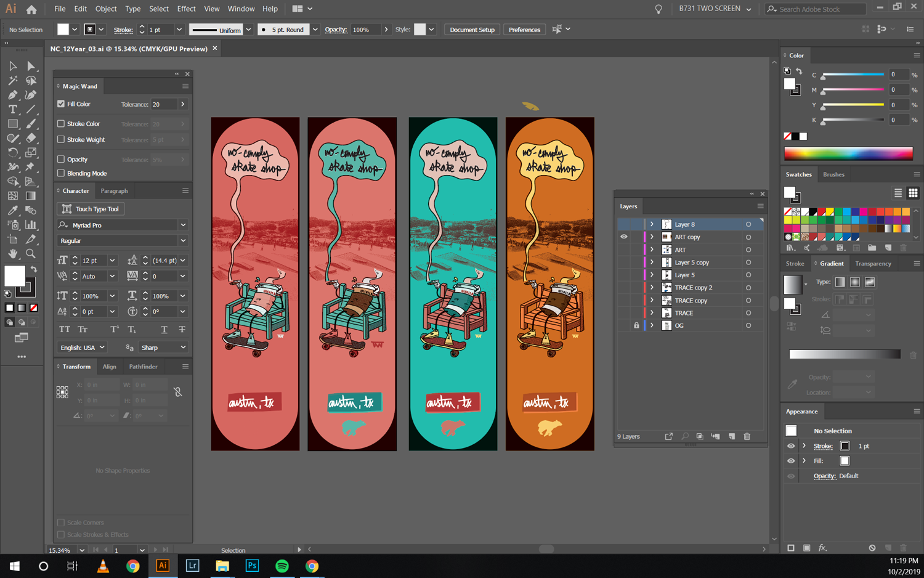Open the Window menu
The image size is (924, 578).
[241, 9]
